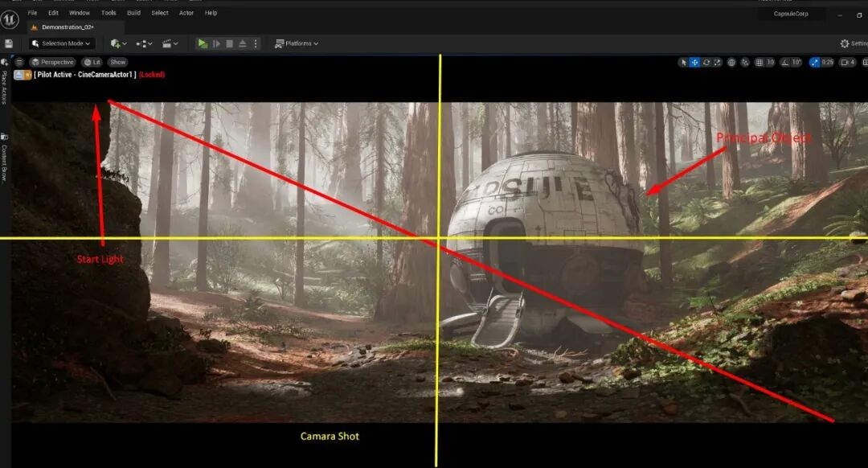The width and height of the screenshot is (868, 468).
Task: Open the Actor menu
Action: point(186,13)
